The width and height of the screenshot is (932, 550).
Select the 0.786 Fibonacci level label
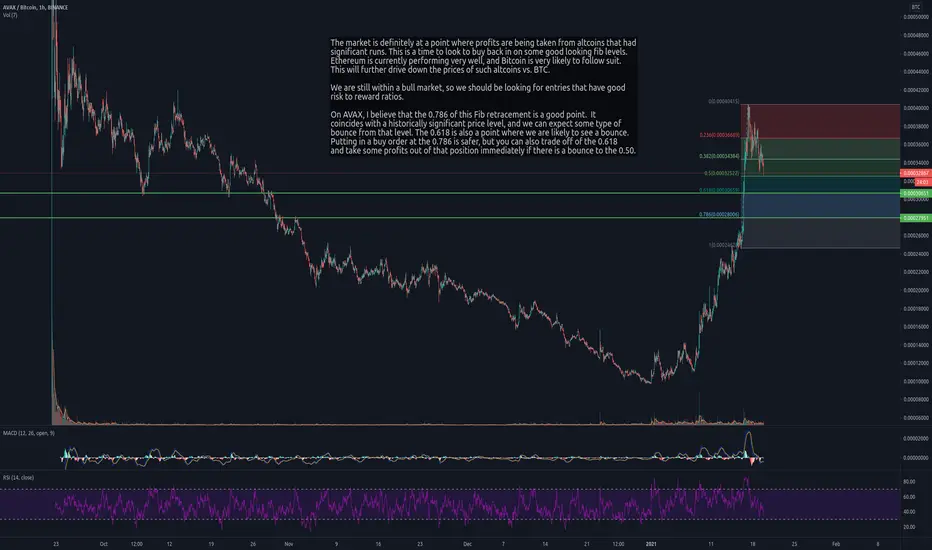click(x=719, y=215)
